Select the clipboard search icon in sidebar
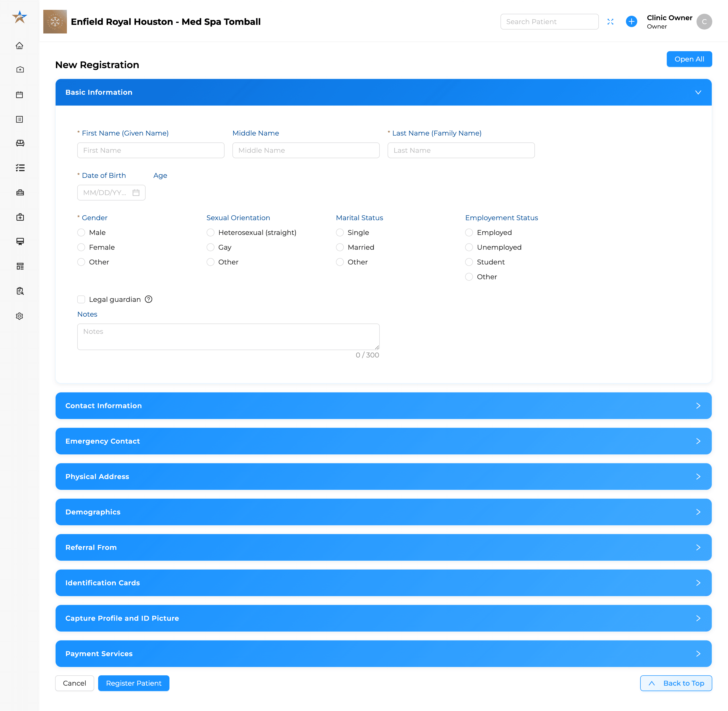Screen dimensions: 728x711 [19, 291]
